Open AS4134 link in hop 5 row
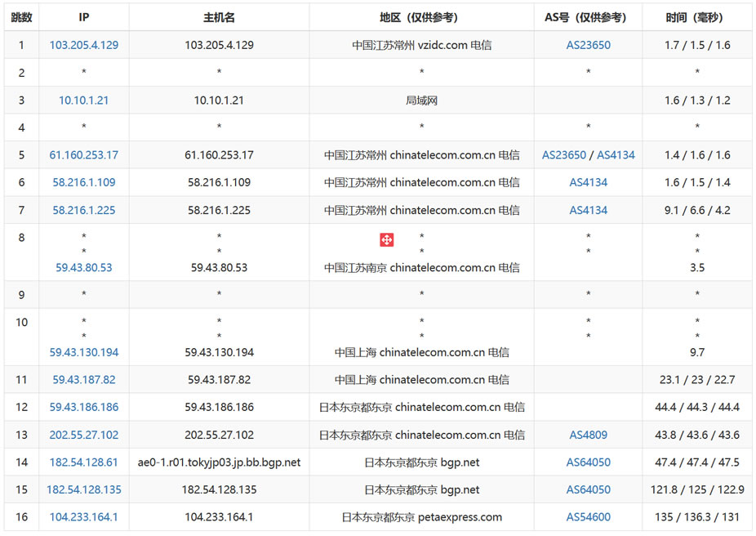Image resolution: width=756 pixels, height=536 pixels. tap(616, 155)
